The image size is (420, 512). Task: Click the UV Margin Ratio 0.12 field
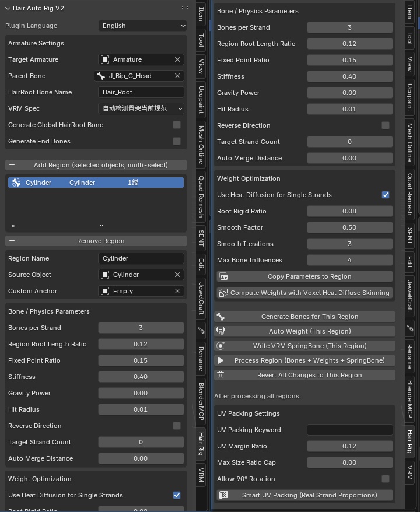(x=350, y=446)
